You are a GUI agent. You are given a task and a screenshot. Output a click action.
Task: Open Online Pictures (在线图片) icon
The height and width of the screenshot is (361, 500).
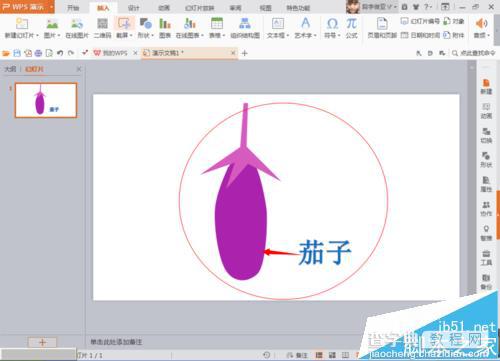(x=77, y=24)
